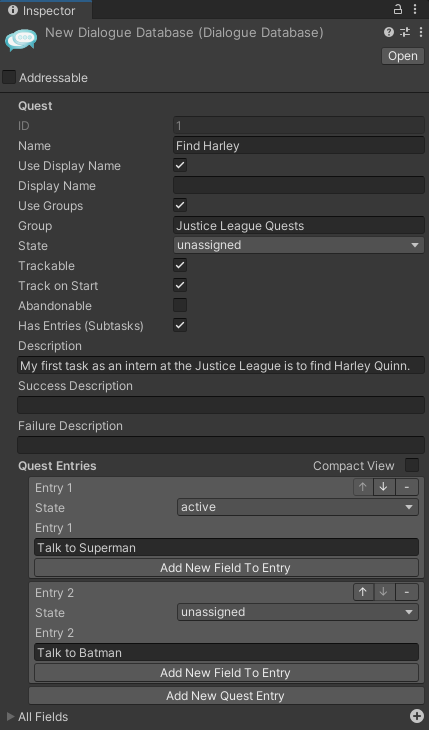Click the Talk to Superman entry field
This screenshot has height=730, width=429.
226,548
